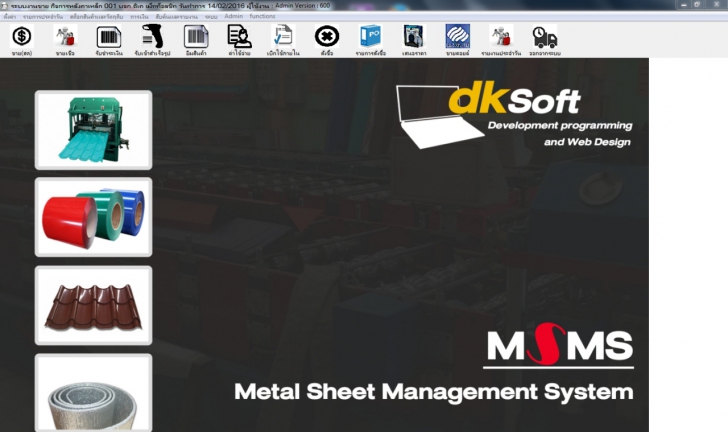Image resolution: width=728 pixels, height=432 pixels.
Task: Open the functions menu
Action: pyautogui.click(x=262, y=16)
